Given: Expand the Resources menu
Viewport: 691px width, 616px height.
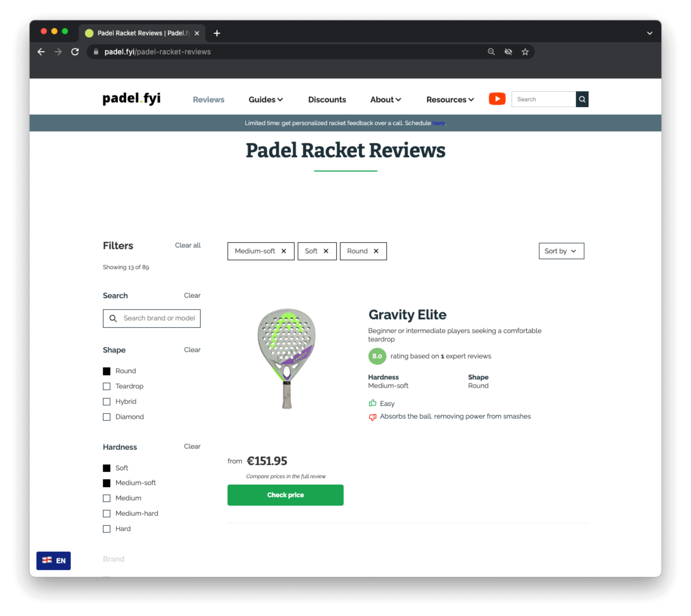Looking at the screenshot, I should point(450,99).
